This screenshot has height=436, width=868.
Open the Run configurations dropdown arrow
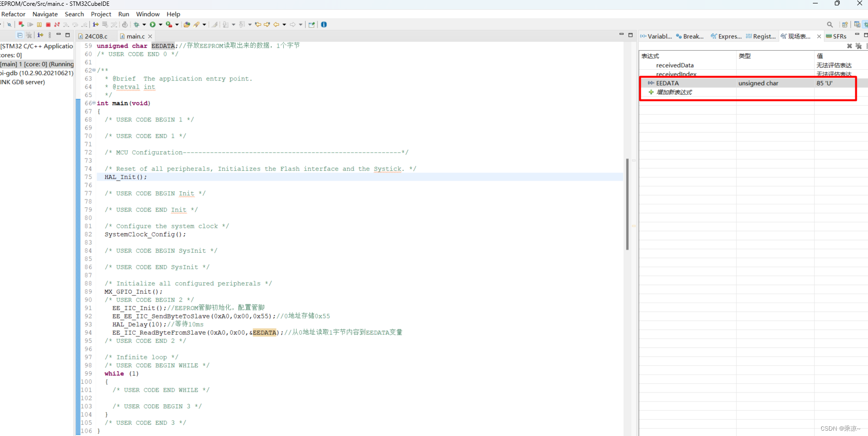coord(160,24)
